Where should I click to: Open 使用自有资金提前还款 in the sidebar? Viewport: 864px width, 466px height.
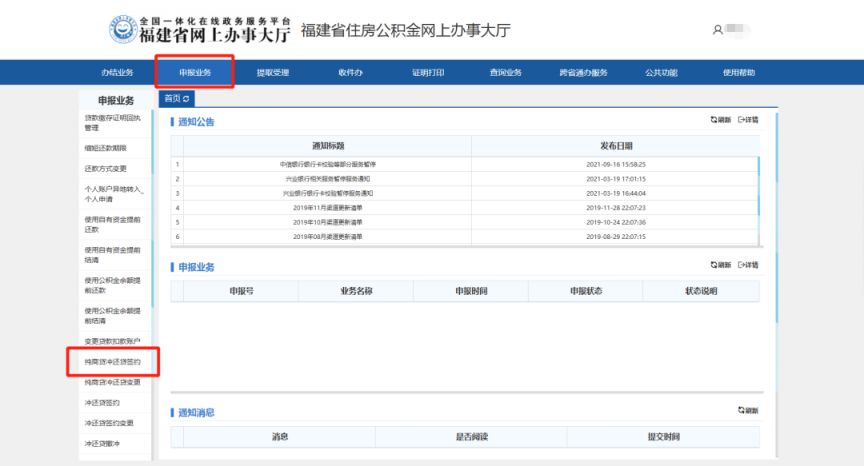point(112,224)
